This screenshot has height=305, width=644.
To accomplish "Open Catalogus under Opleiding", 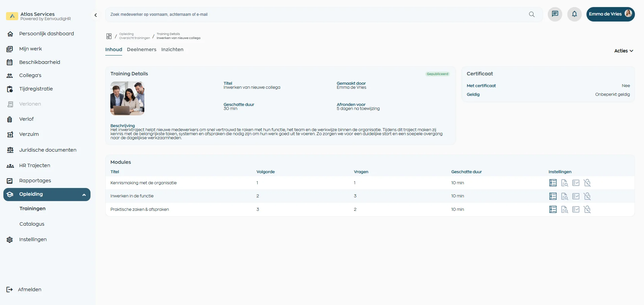I will [32, 224].
